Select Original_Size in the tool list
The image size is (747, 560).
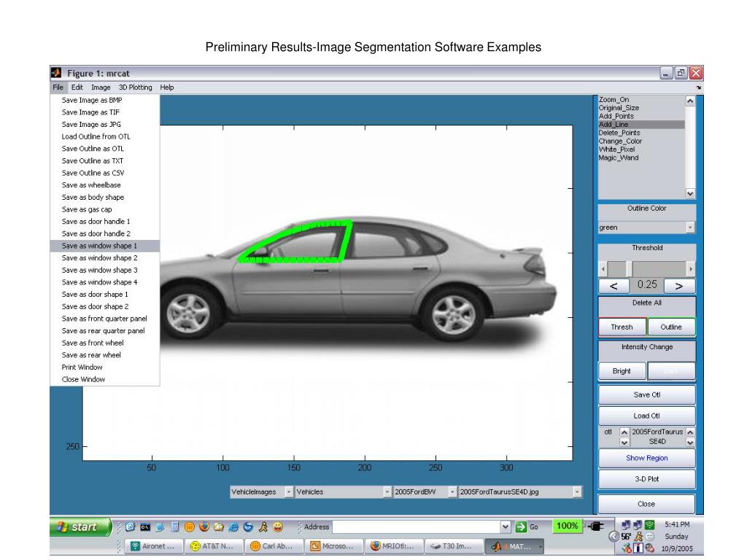pyautogui.click(x=641, y=108)
